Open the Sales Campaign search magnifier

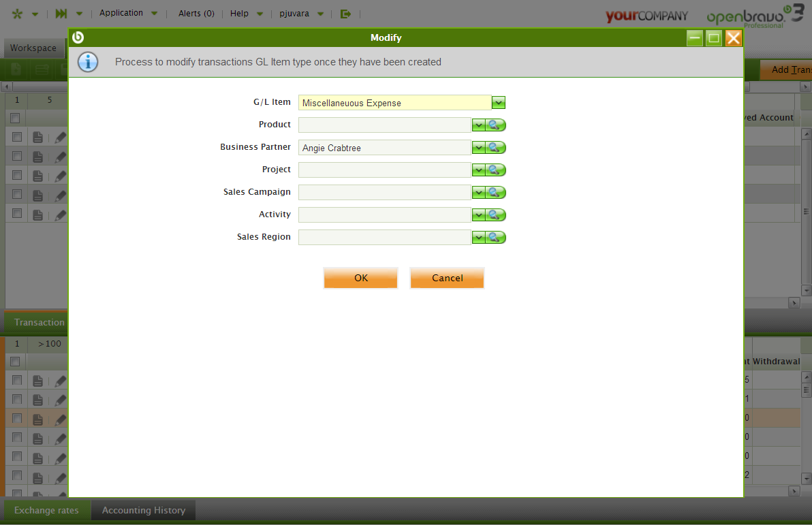[496, 193]
